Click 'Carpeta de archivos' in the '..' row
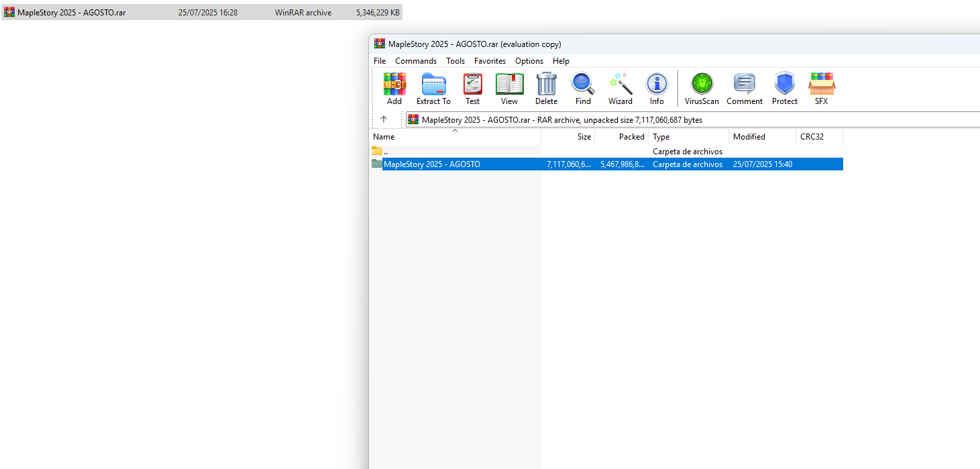The width and height of the screenshot is (980, 469). tap(688, 152)
